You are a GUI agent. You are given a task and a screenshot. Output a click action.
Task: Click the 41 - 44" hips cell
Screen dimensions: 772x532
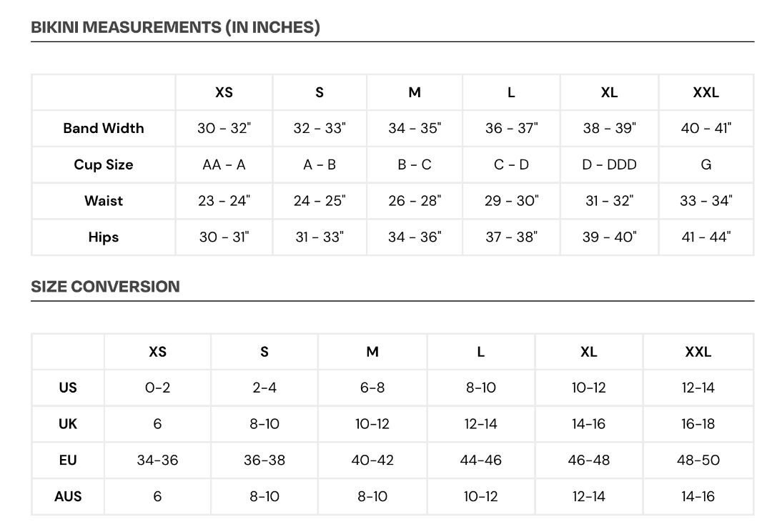(706, 237)
